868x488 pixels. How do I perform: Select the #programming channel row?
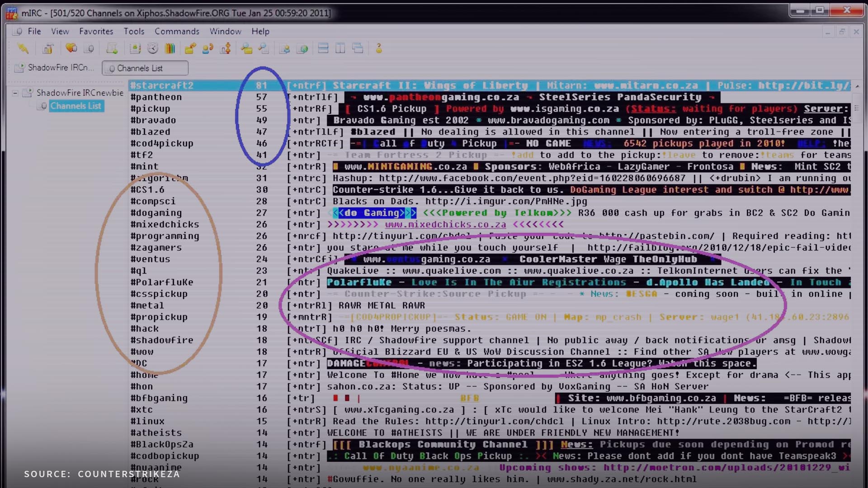point(490,236)
